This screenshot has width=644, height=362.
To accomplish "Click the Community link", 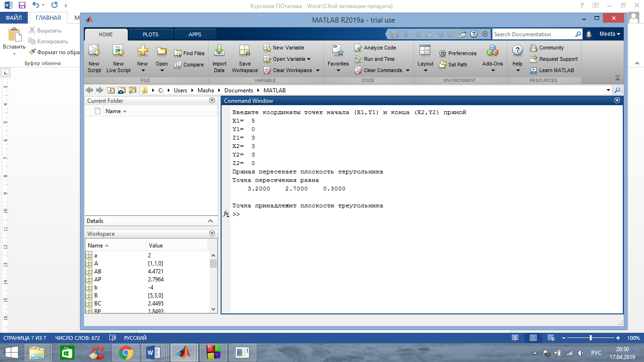I will point(546,48).
